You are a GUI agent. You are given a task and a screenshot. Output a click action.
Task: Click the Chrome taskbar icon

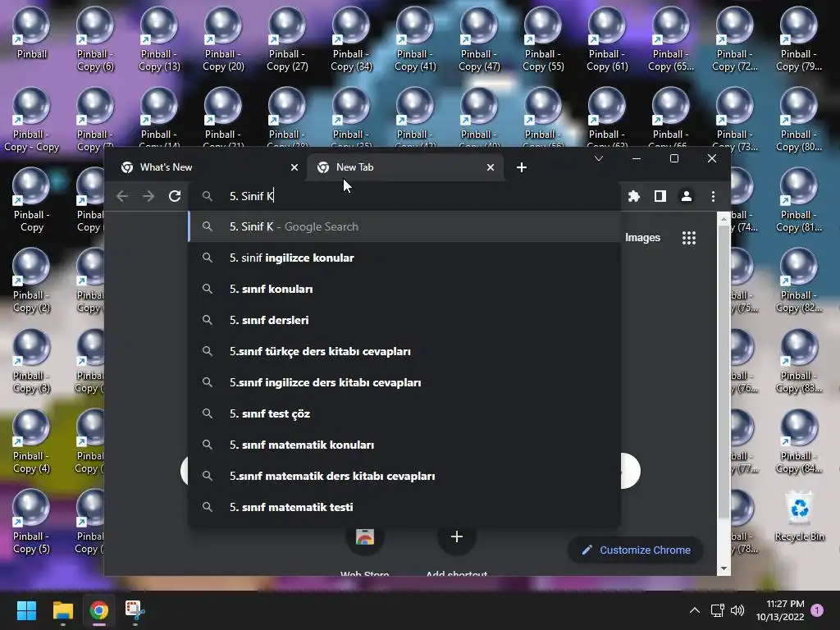coord(99,610)
